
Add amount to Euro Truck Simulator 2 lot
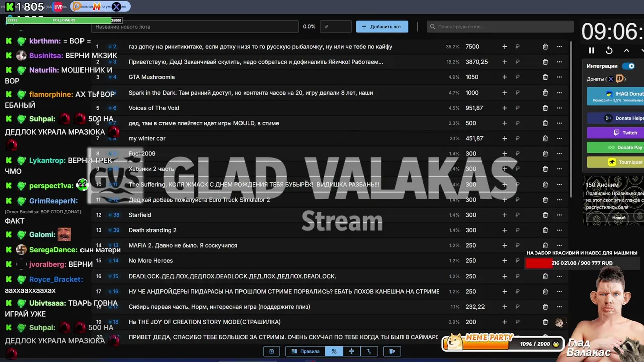504,200
